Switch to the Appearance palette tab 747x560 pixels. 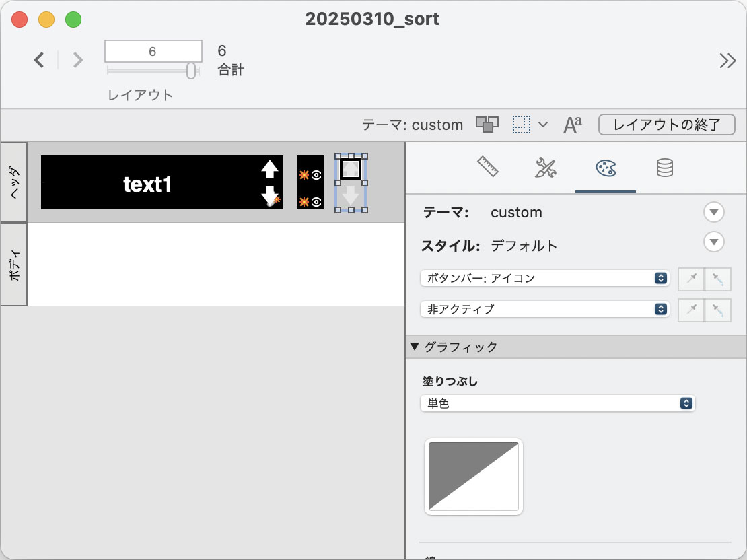pos(606,168)
